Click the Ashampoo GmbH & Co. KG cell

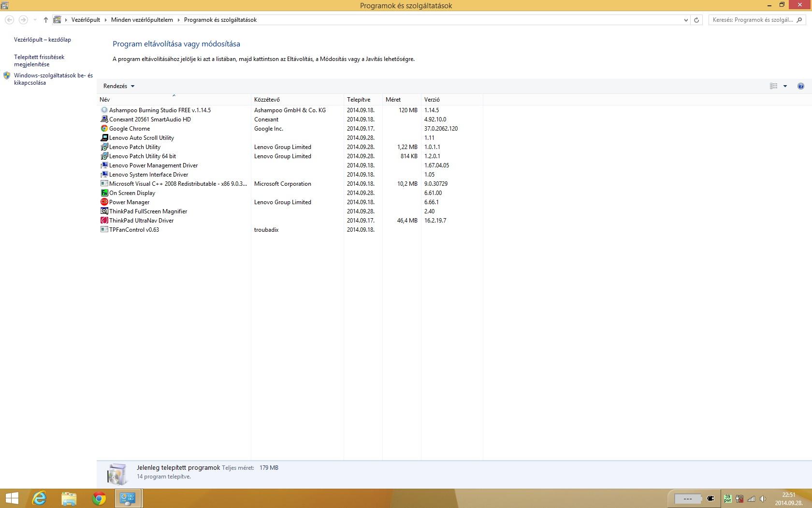pyautogui.click(x=290, y=110)
